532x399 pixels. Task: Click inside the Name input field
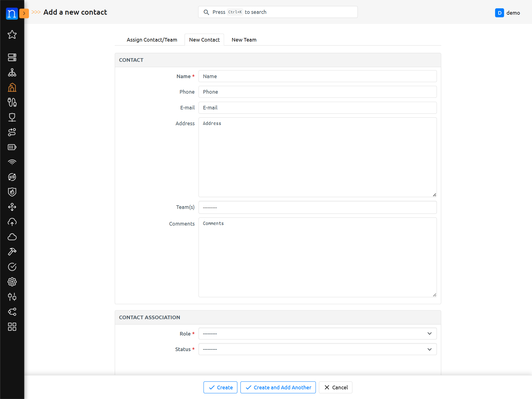317,76
